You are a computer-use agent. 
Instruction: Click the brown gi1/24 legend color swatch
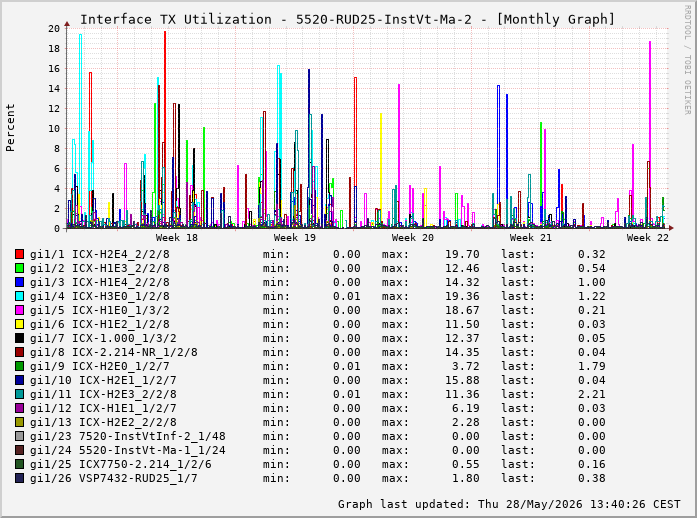coord(19,450)
